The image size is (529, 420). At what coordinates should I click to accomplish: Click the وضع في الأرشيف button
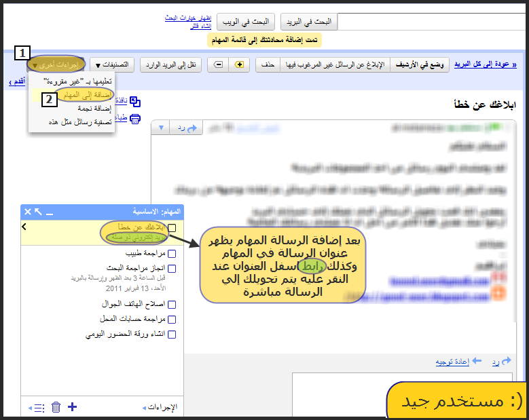coord(420,64)
